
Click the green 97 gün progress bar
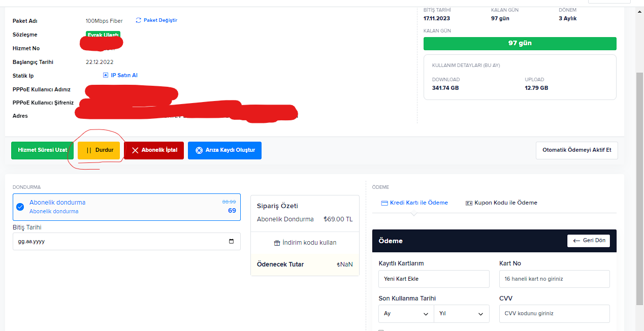pyautogui.click(x=520, y=43)
